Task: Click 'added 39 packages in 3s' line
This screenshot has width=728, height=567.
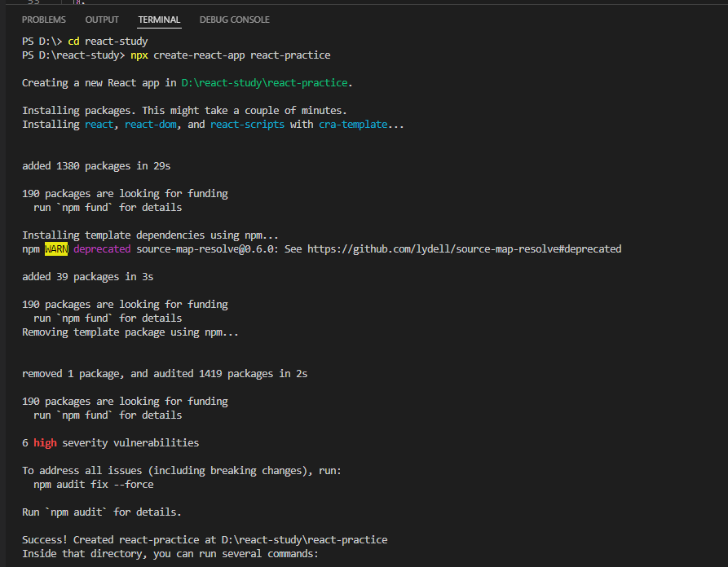Action: click(88, 277)
